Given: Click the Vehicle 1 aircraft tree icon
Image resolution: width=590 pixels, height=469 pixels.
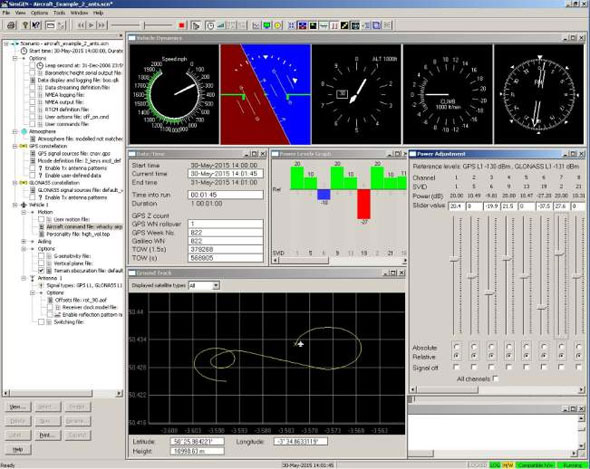Looking at the screenshot, I should pyautogui.click(x=23, y=205).
